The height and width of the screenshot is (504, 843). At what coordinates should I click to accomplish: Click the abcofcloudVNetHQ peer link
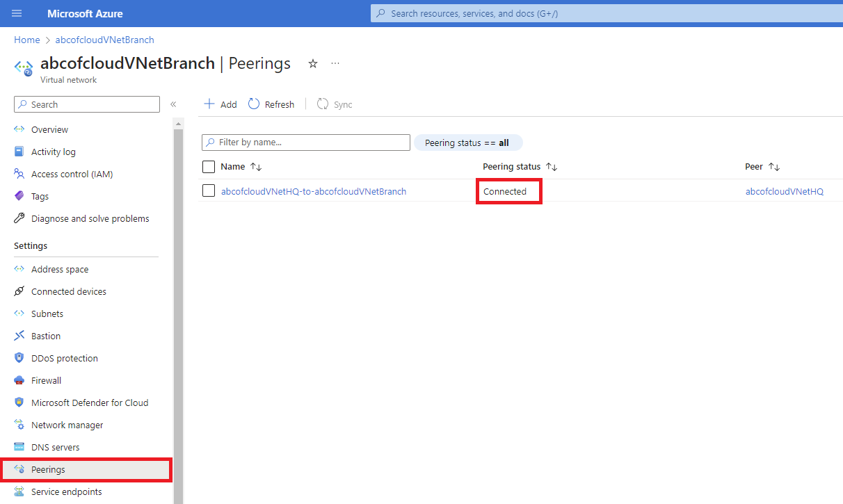(784, 190)
